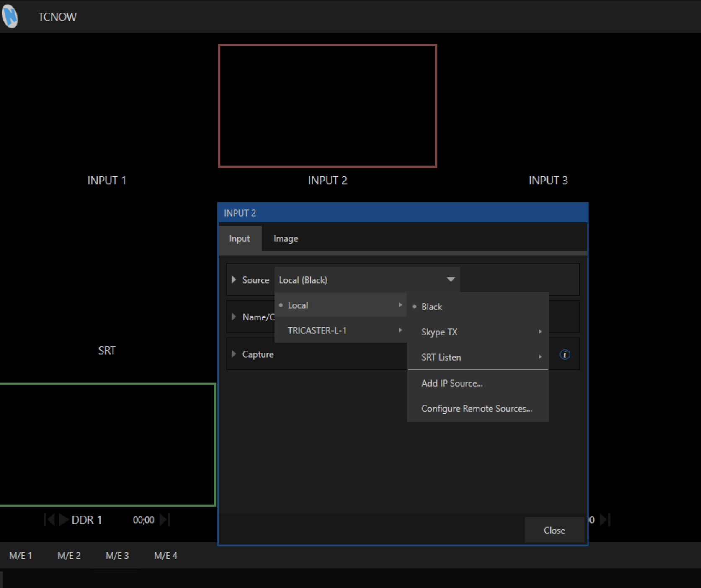Open the Skype TX submenu

(478, 332)
